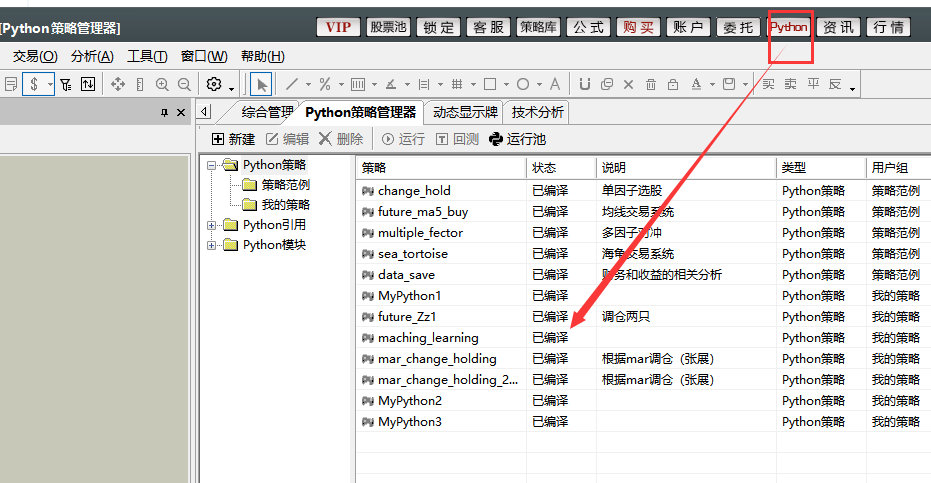
Task: Click the VIP button
Action: pyautogui.click(x=338, y=27)
